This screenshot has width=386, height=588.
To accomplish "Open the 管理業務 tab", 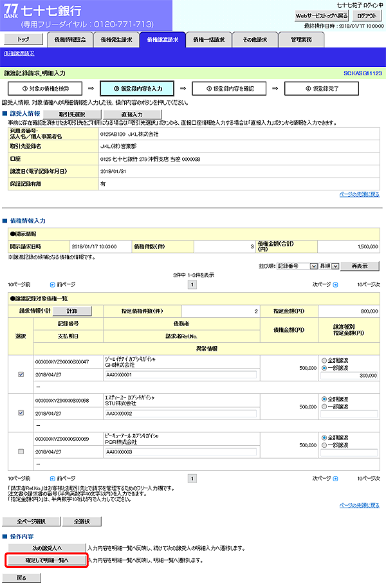I will pos(301,40).
